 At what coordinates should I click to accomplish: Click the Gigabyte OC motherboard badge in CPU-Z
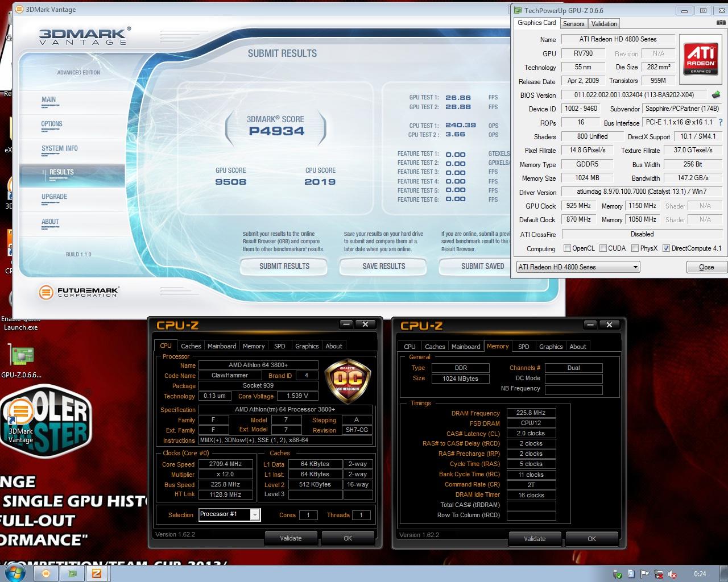click(x=348, y=380)
